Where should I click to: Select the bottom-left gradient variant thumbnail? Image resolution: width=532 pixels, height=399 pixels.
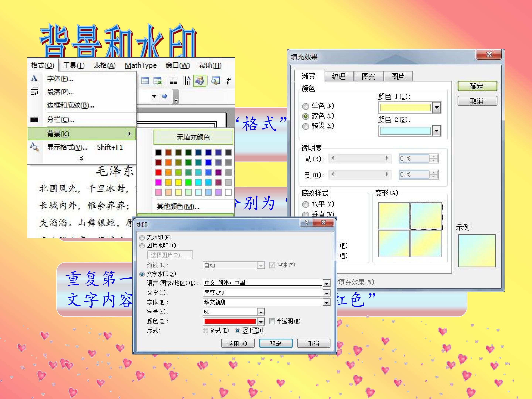[394, 243]
